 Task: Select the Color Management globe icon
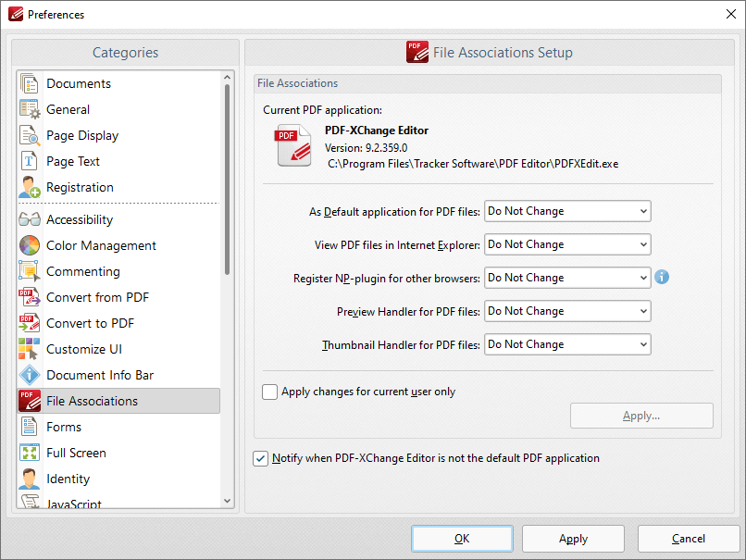pyautogui.click(x=31, y=245)
